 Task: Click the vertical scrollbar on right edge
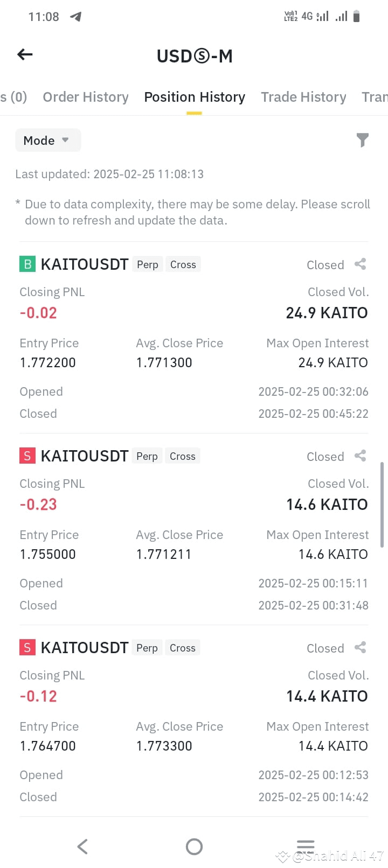point(382,505)
